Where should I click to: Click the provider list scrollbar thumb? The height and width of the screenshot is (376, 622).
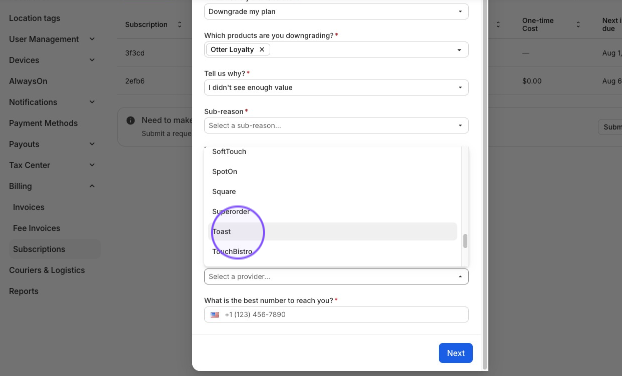tap(465, 241)
